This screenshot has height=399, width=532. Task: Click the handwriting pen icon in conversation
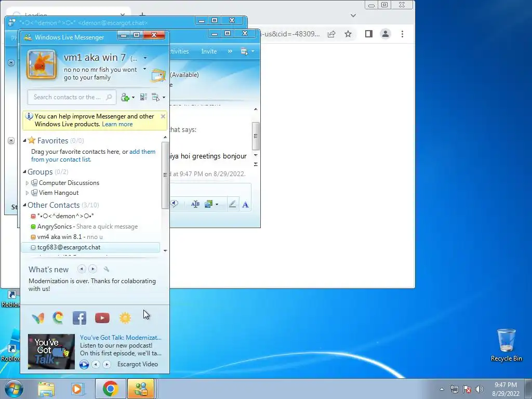[232, 204]
